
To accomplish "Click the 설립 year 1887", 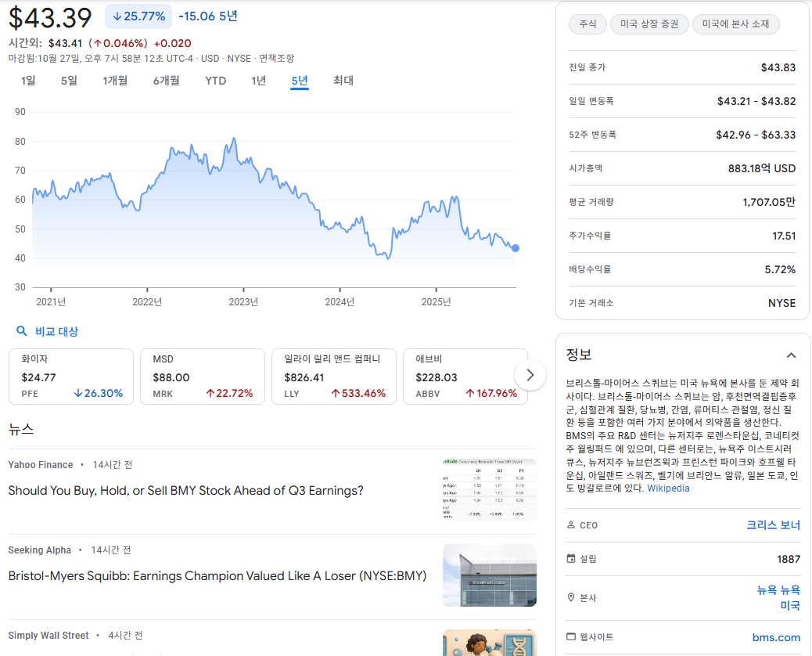I will 789,559.
